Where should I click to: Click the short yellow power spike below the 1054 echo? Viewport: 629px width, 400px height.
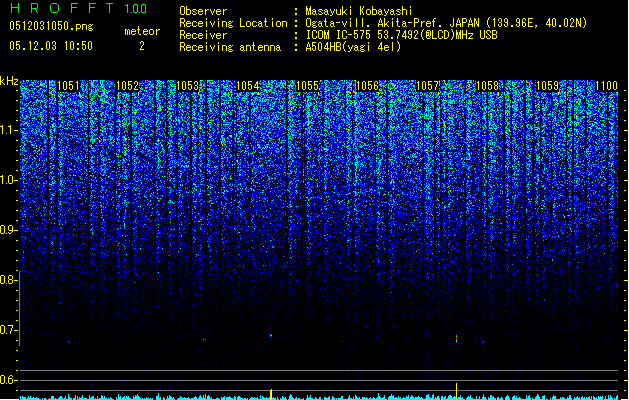coord(271,394)
